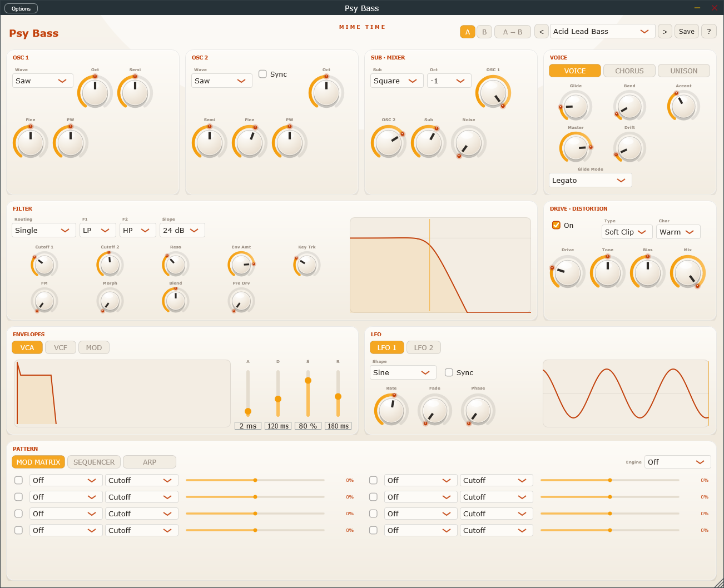Adjust the OSC 1 Semi knob
Image resolution: width=724 pixels, height=588 pixels.
[135, 92]
